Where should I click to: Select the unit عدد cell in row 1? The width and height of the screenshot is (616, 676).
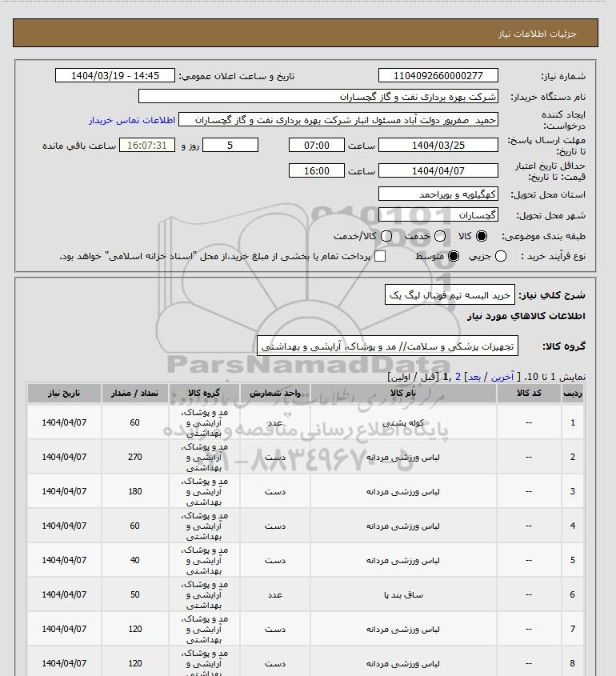[x=275, y=422]
